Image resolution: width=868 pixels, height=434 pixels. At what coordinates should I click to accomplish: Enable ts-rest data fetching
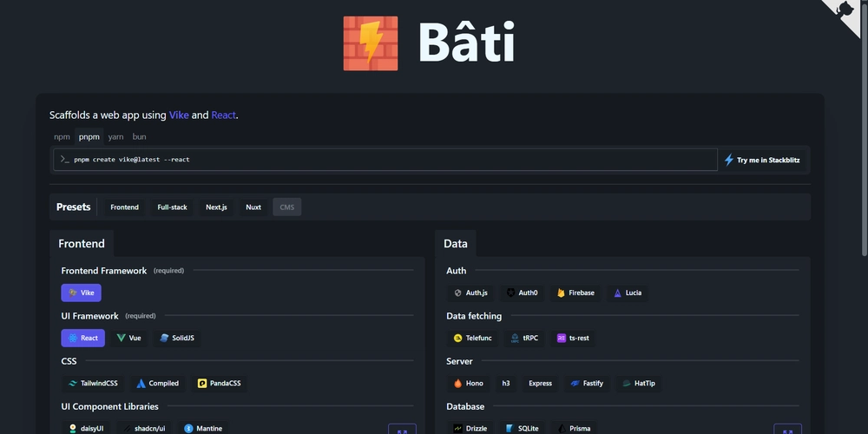pos(573,339)
